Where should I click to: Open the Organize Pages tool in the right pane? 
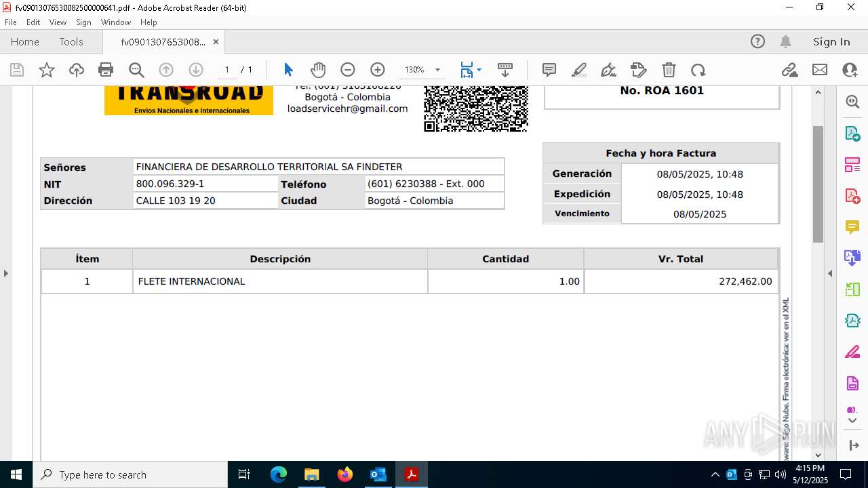tap(852, 165)
